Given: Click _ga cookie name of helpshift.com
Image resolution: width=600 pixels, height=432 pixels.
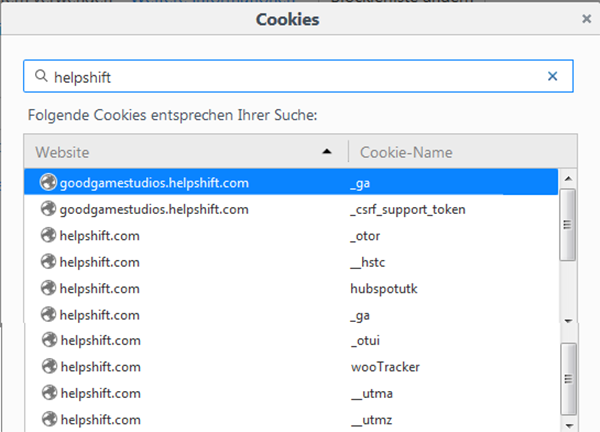Looking at the screenshot, I should point(360,316).
